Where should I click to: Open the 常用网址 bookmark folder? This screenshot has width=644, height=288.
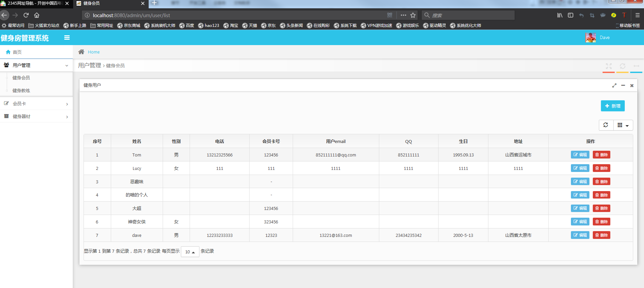pos(102,26)
